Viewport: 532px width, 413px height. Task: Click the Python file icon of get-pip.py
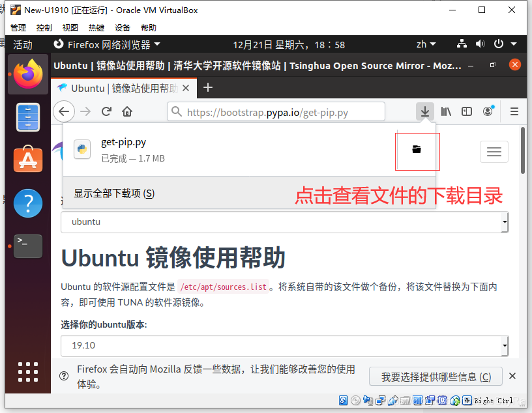pyautogui.click(x=82, y=149)
